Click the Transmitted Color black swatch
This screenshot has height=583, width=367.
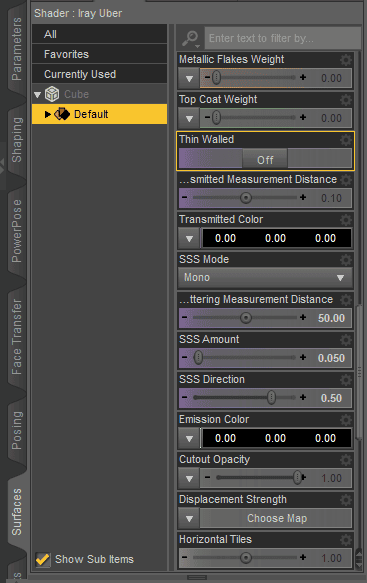(276, 238)
